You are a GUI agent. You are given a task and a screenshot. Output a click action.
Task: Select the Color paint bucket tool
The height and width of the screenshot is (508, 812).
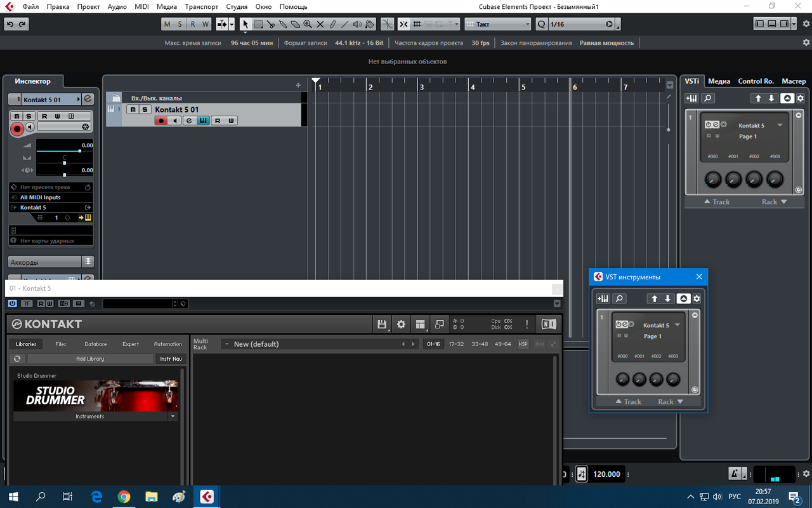pos(369,24)
